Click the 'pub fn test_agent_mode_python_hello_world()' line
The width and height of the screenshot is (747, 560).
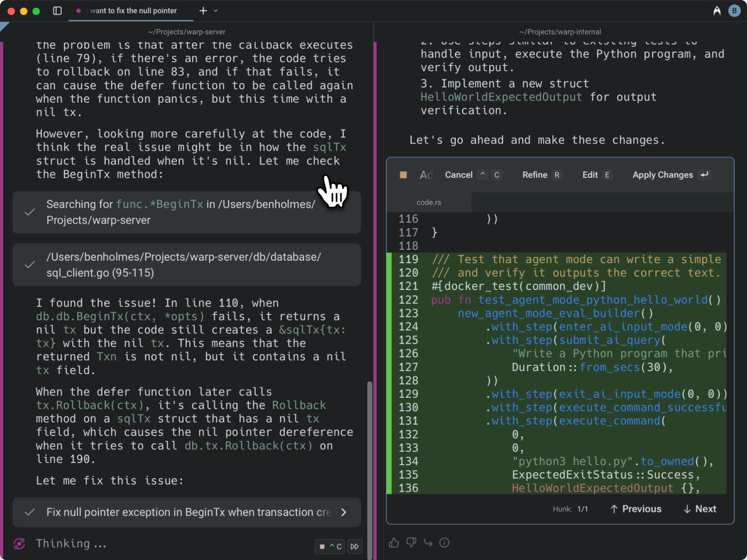tap(576, 300)
